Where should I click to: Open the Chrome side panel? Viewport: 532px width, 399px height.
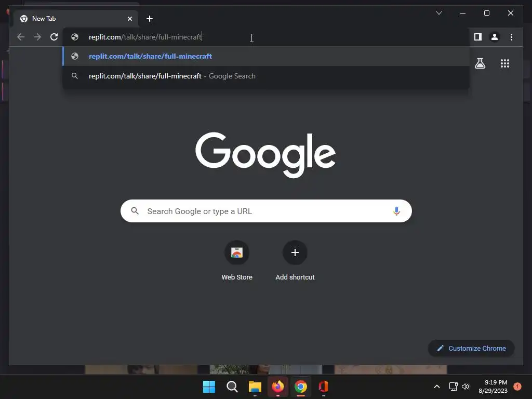(x=478, y=37)
